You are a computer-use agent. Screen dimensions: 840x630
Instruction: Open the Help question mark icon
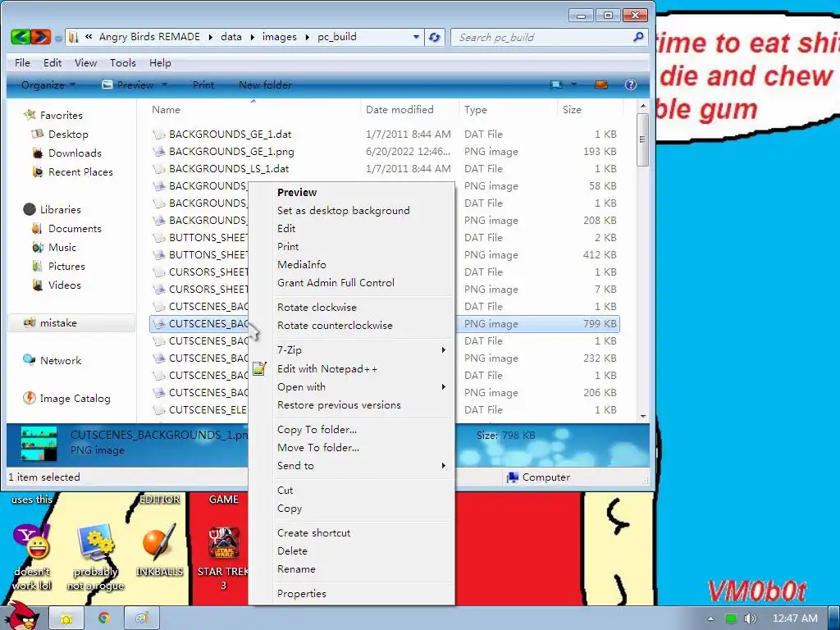(x=631, y=84)
